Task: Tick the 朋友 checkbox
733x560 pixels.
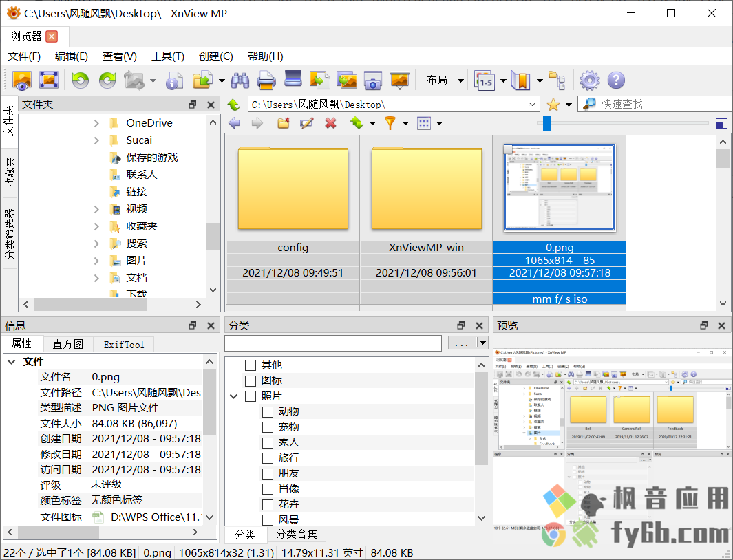Action: tap(268, 473)
